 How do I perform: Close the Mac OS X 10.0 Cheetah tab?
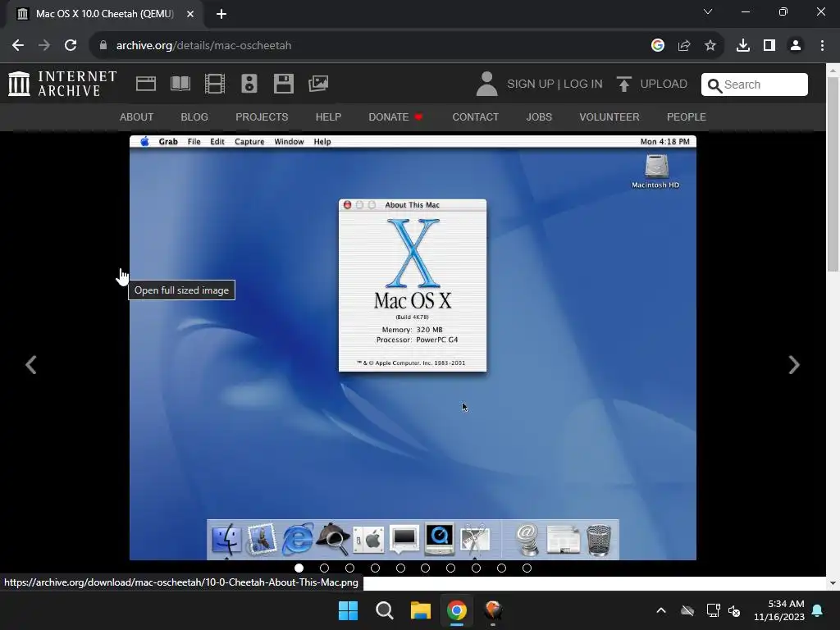click(x=190, y=14)
